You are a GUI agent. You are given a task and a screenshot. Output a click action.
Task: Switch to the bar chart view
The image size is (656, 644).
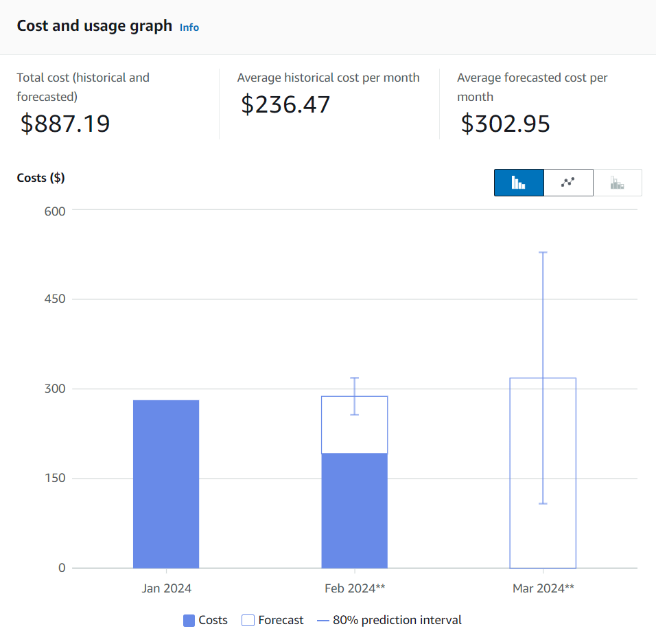(519, 183)
